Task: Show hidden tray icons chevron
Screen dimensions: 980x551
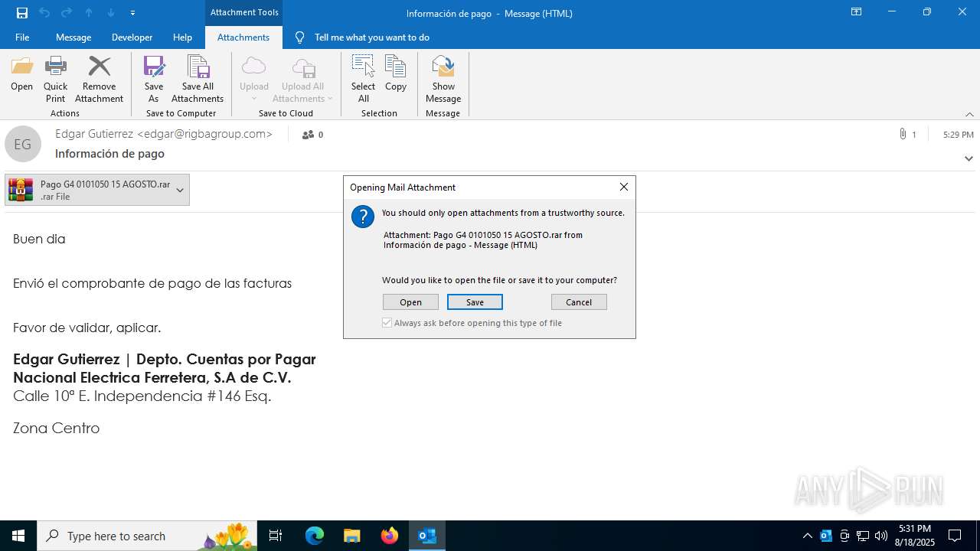Action: tap(808, 536)
